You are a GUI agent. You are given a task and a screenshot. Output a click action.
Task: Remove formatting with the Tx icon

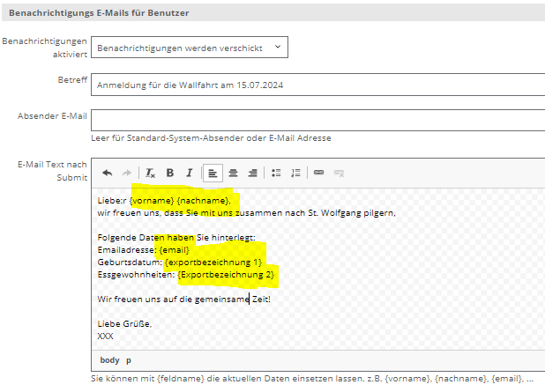click(151, 173)
